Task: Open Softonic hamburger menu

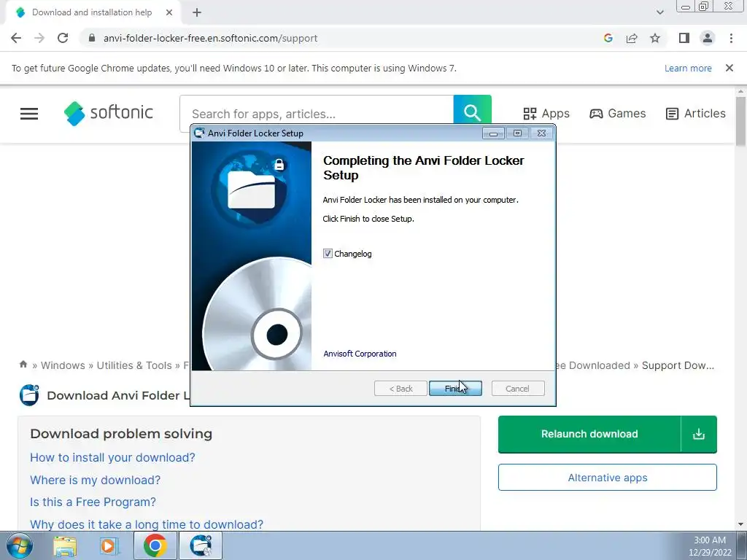Action: 29,113
